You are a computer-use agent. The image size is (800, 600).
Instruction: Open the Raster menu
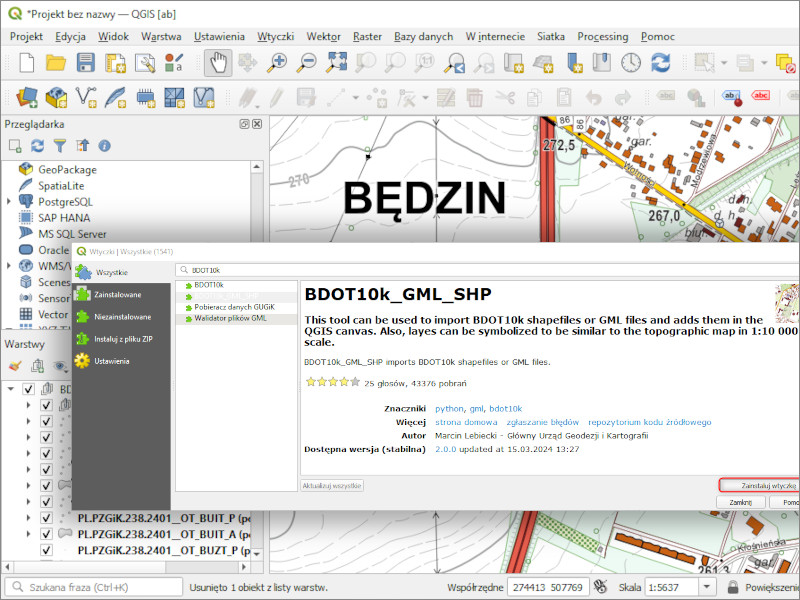tap(367, 37)
